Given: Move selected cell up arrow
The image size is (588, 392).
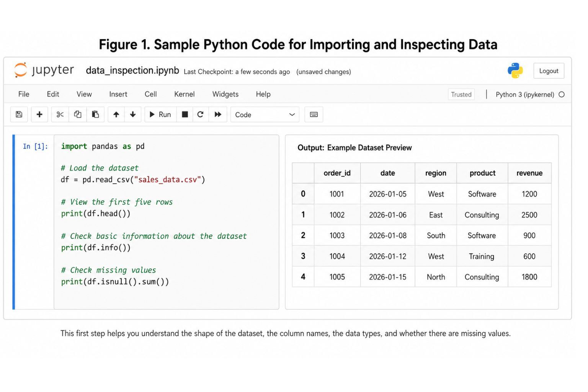Looking at the screenshot, I should (x=116, y=114).
